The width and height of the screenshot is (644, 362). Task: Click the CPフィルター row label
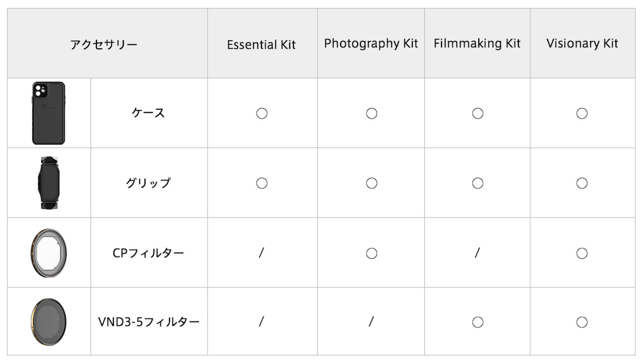click(x=148, y=253)
